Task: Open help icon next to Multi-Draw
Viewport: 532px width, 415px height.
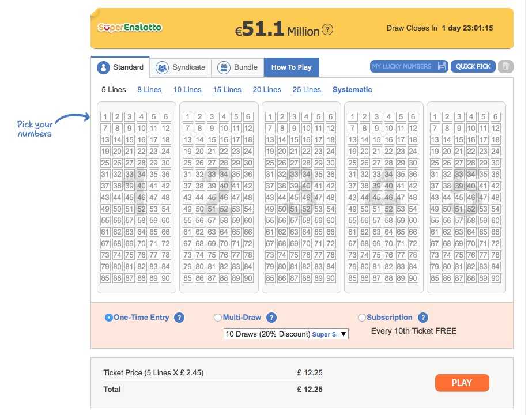Action: coord(271,318)
